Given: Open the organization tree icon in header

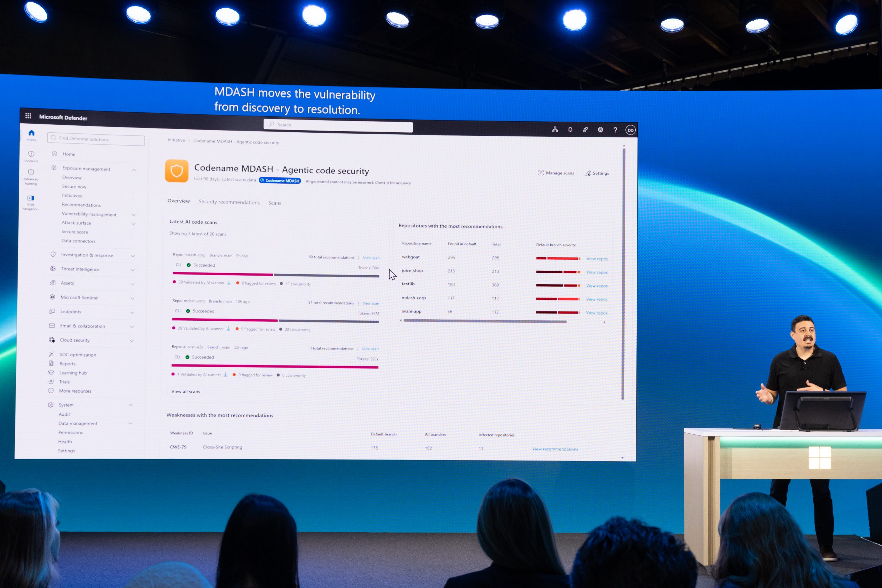Looking at the screenshot, I should (x=555, y=130).
